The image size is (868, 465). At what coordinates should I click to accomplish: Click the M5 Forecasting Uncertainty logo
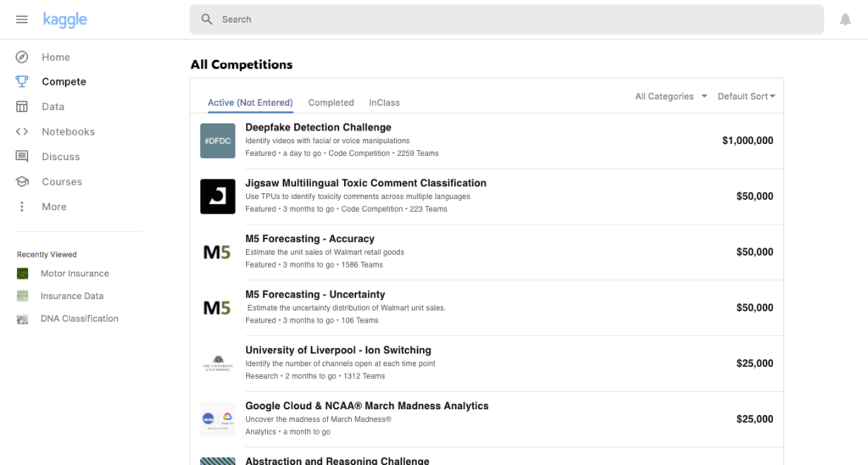pos(218,308)
